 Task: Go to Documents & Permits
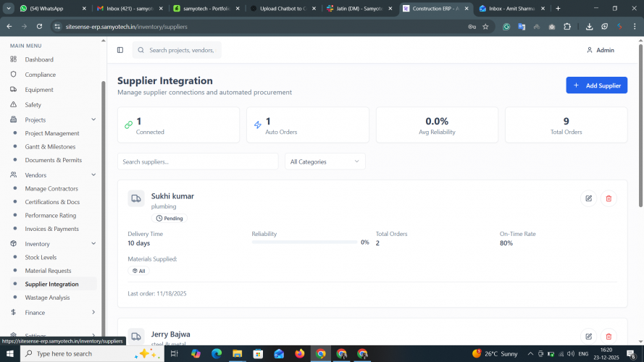pos(54,160)
